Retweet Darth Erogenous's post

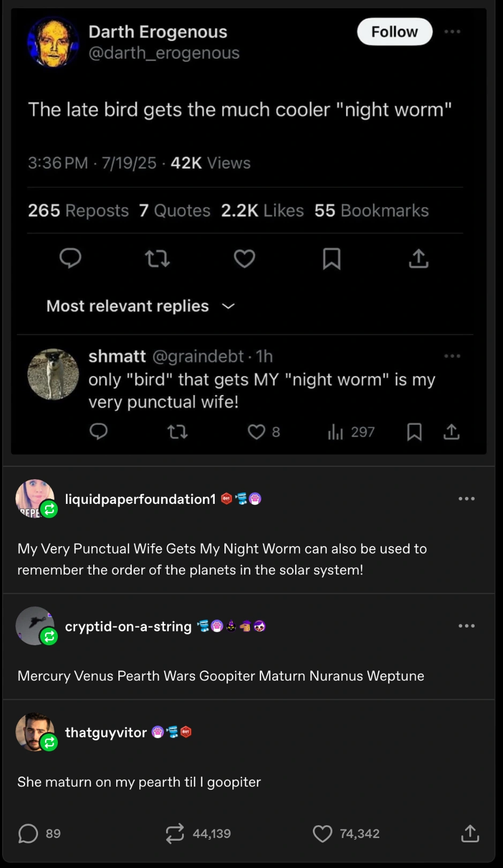157,259
